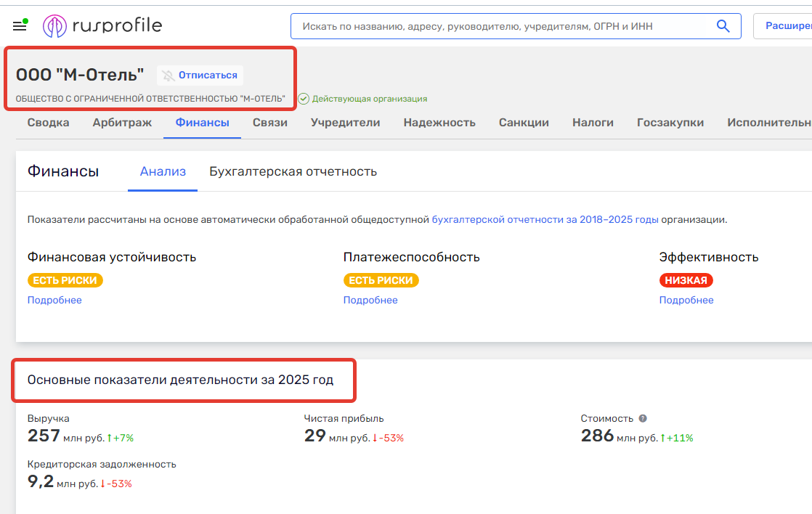Image resolution: width=812 pixels, height=514 pixels.
Task: Click Подробнее under Платежеспособность
Action: click(370, 301)
